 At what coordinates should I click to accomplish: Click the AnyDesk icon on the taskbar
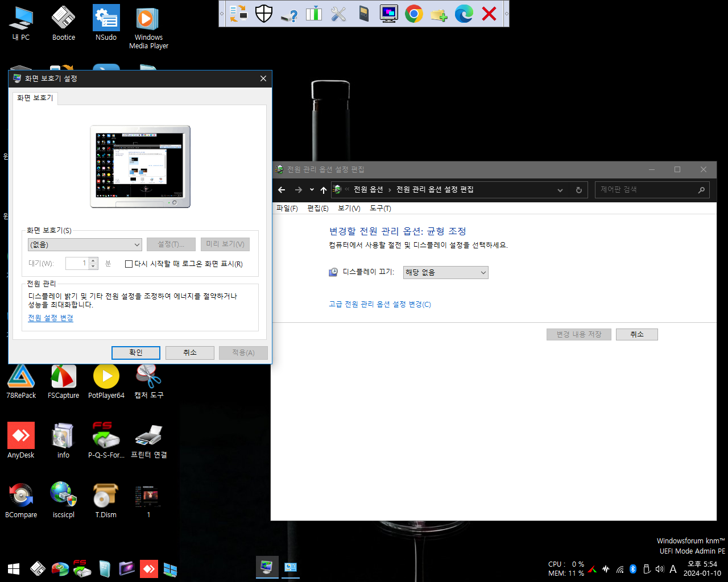click(149, 568)
